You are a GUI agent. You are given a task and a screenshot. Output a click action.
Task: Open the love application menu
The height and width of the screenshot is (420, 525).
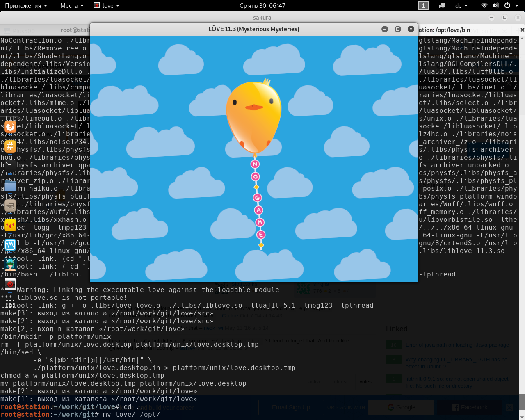click(x=107, y=5)
